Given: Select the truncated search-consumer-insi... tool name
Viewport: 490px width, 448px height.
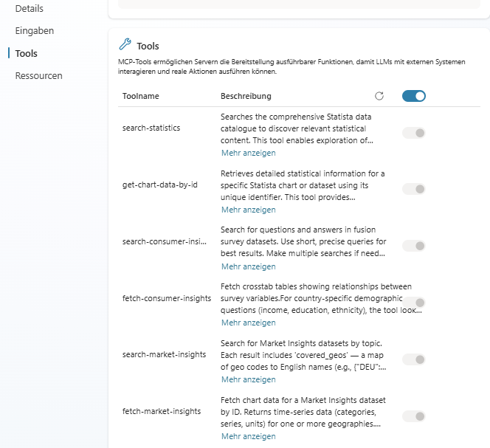Looking at the screenshot, I should (165, 241).
